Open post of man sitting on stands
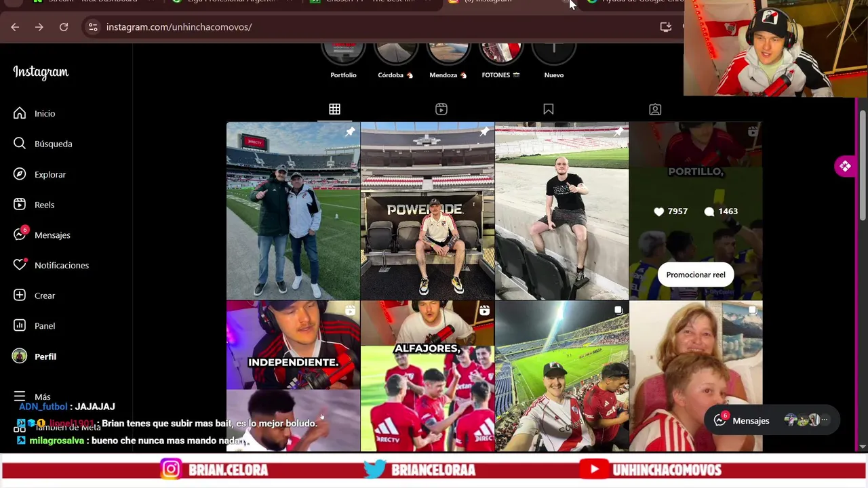 (x=561, y=211)
